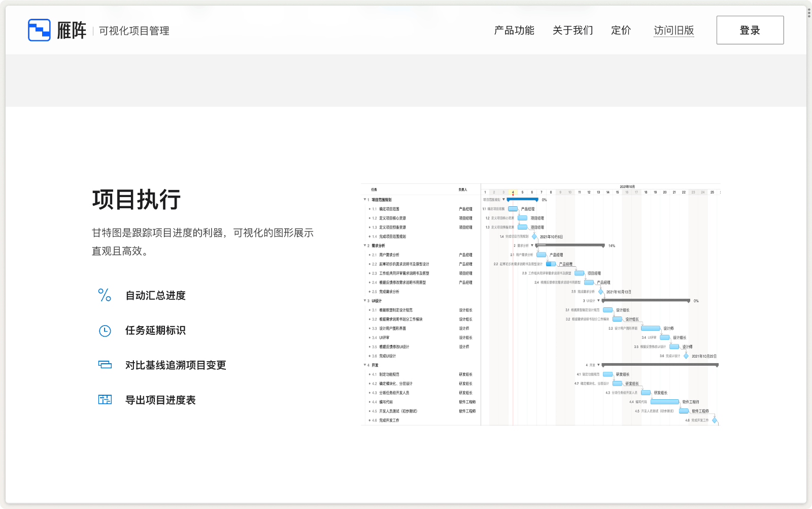Click the clock icon for 任务延期标识
812x509 pixels.
105,330
